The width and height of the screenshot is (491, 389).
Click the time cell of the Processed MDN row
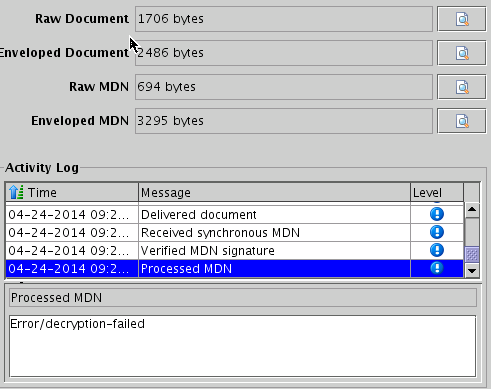(x=72, y=269)
